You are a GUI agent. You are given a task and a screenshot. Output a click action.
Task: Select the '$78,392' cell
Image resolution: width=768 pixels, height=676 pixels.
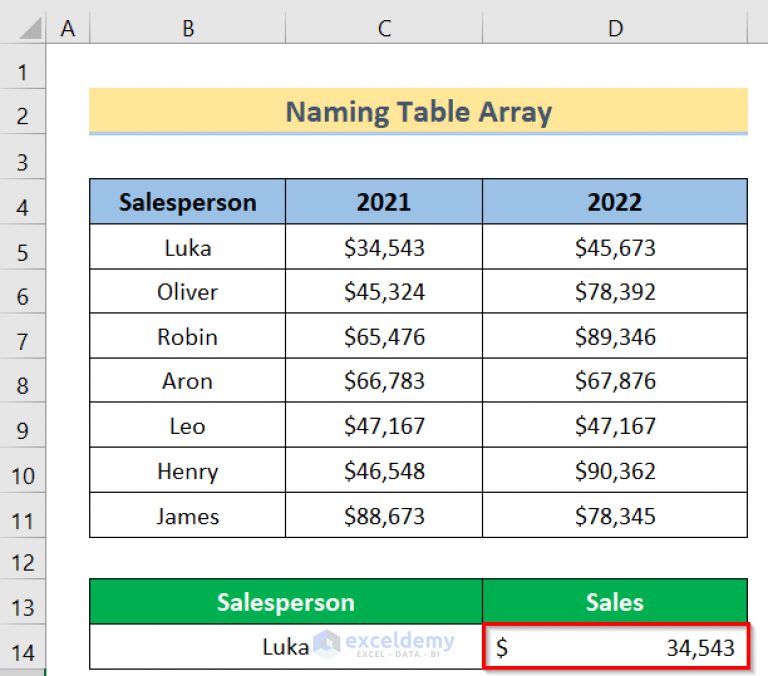coord(615,291)
